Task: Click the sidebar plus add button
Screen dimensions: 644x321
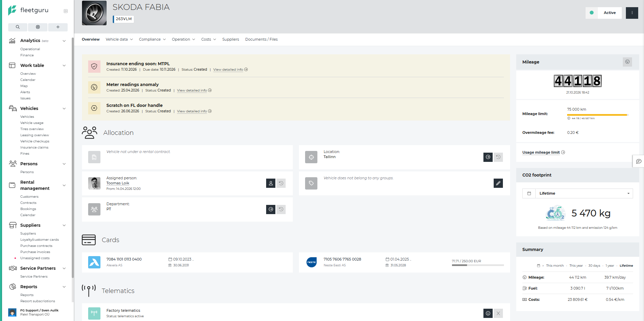Action: click(x=58, y=27)
